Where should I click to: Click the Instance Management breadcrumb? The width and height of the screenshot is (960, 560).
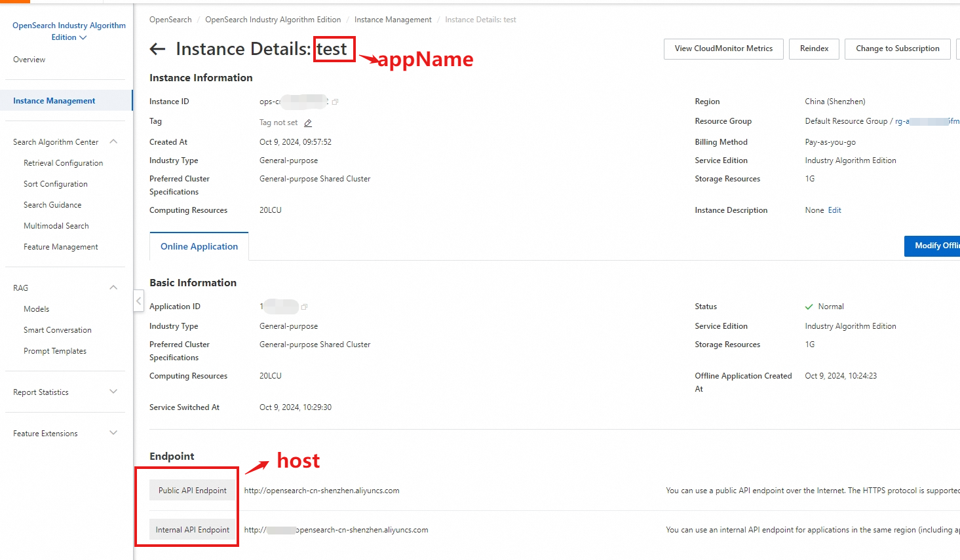[x=393, y=20]
